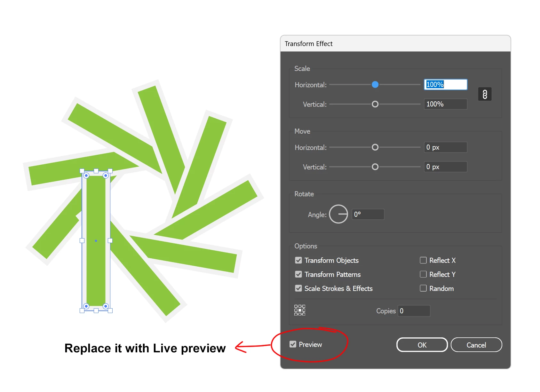This screenshot has height=392, width=540.
Task: Click the Scale Vertical slider handle
Action: click(x=375, y=104)
